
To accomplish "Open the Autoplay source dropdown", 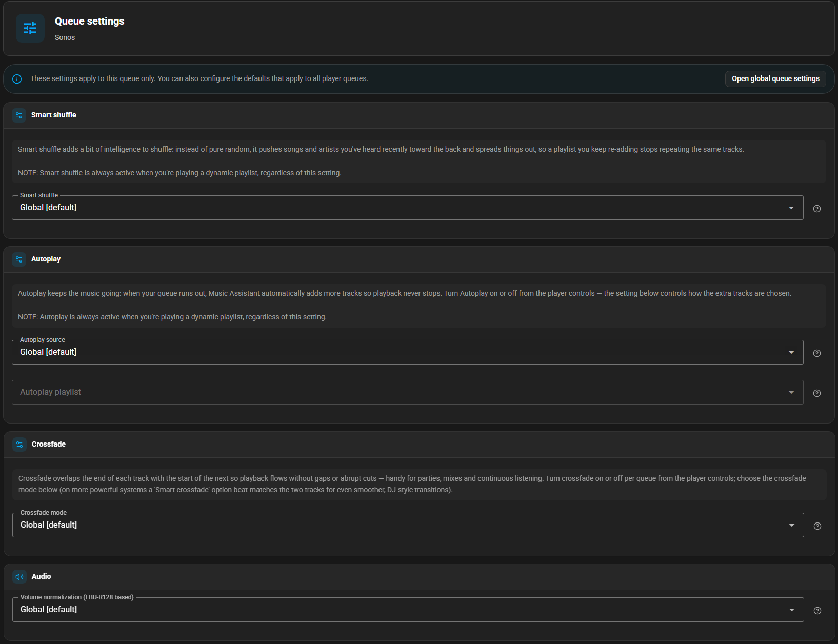I will pyautogui.click(x=408, y=352).
